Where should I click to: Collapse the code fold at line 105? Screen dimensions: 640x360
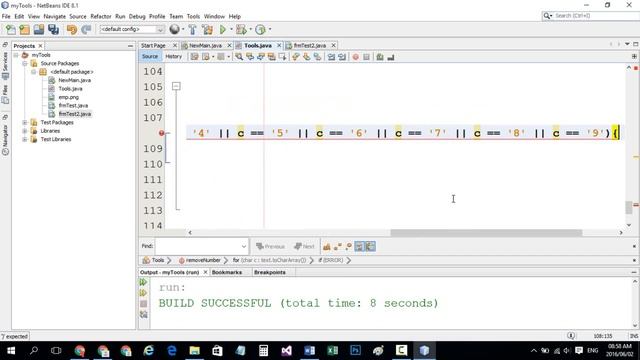tap(176, 86)
